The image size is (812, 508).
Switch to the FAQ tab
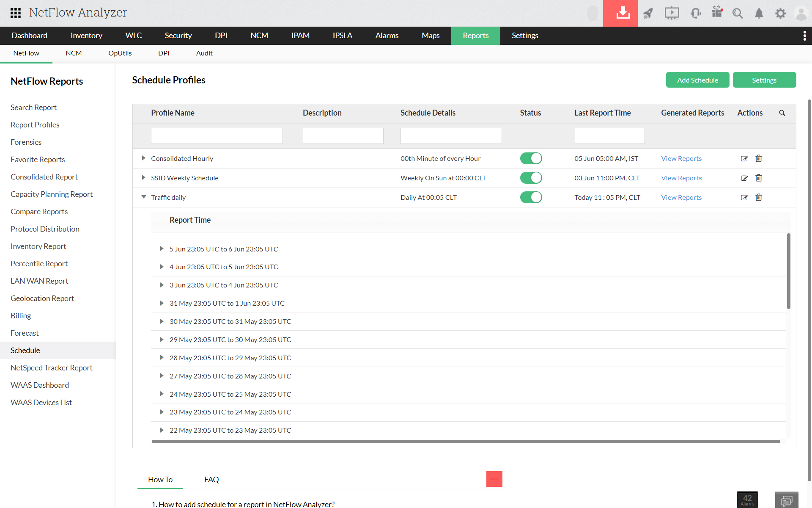coord(211,479)
